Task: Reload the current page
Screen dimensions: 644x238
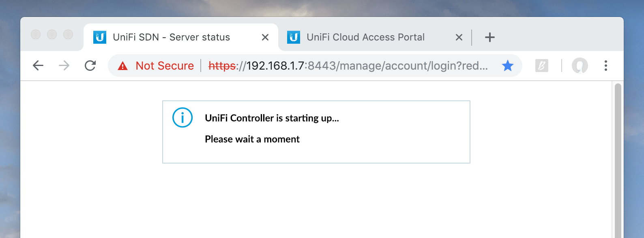Action: (90, 66)
